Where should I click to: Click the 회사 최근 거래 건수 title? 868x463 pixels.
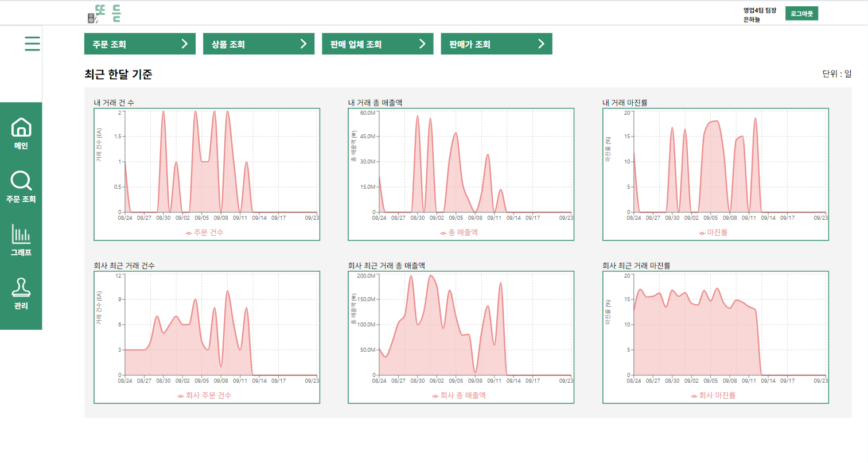(124, 266)
